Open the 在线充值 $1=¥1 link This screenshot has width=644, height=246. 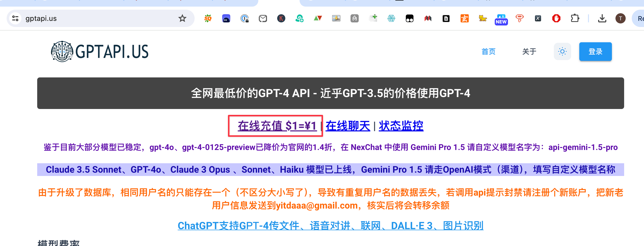point(277,126)
